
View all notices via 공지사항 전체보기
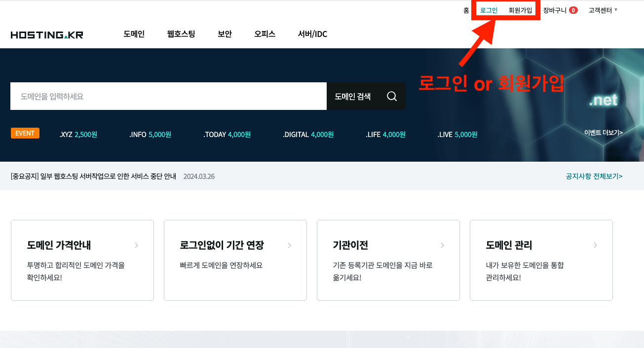pos(594,176)
